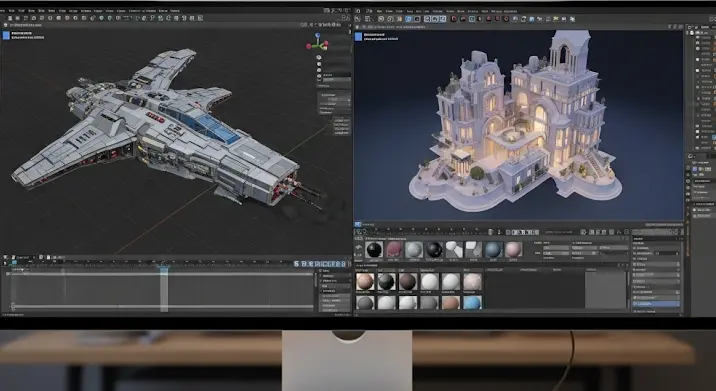This screenshot has height=391, width=716.
Task: Click the small blue icon above material panel
Action: coord(358,225)
